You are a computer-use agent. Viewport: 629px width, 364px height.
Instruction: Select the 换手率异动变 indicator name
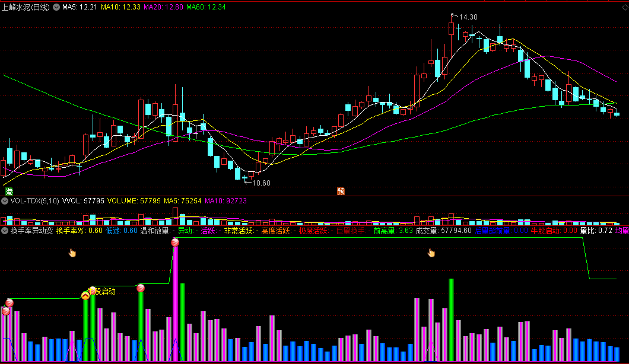click(x=31, y=231)
